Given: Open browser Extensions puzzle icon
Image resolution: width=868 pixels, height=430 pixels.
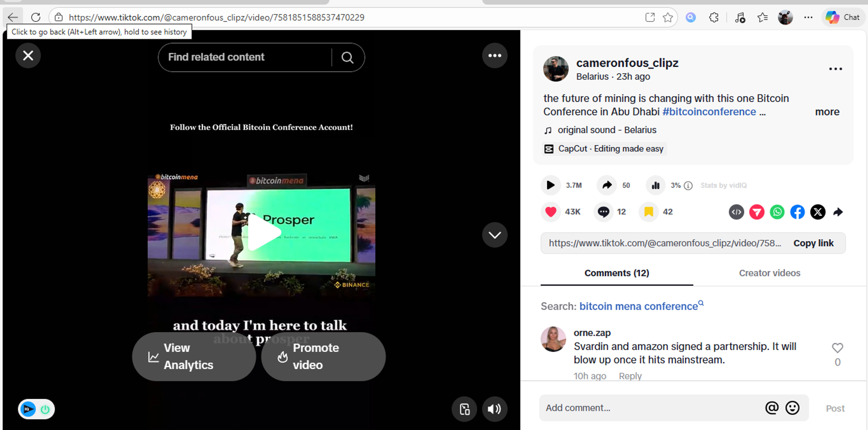Looking at the screenshot, I should point(714,17).
